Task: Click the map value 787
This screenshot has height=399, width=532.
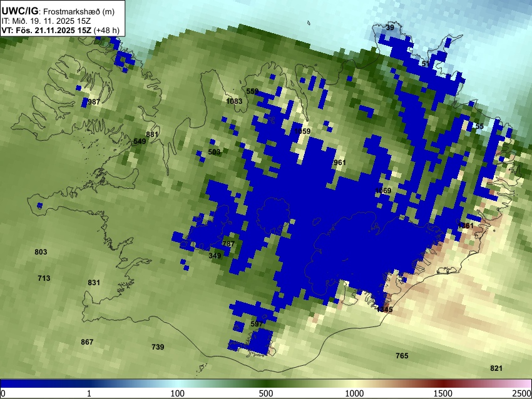Action: tap(228, 243)
